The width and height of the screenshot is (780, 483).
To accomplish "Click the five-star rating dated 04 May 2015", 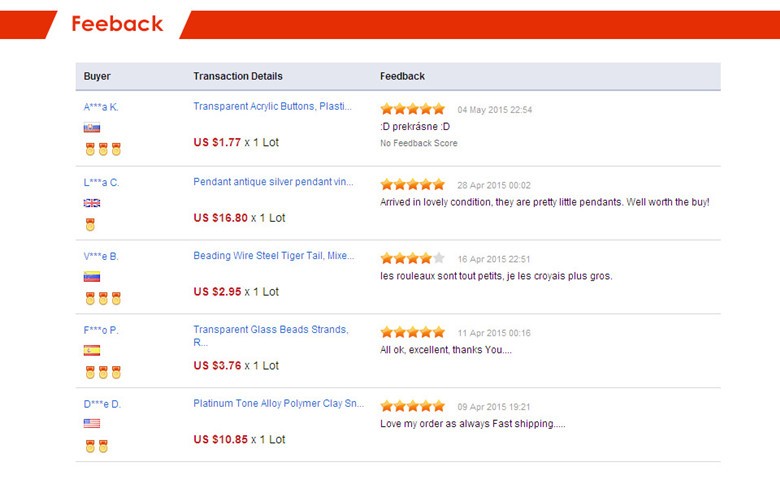I will click(412, 109).
